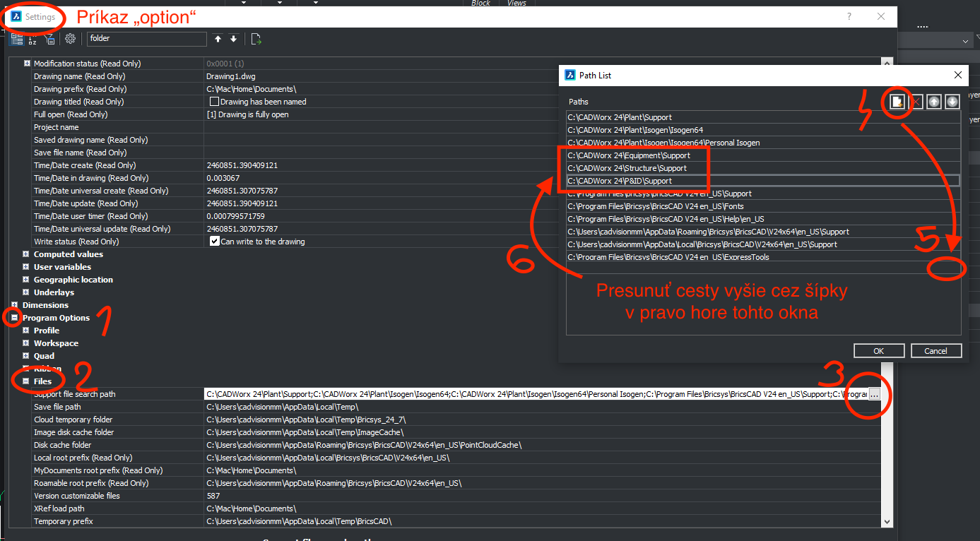The width and height of the screenshot is (980, 541).
Task: Open browse button for Support file search path
Action: [x=874, y=395]
